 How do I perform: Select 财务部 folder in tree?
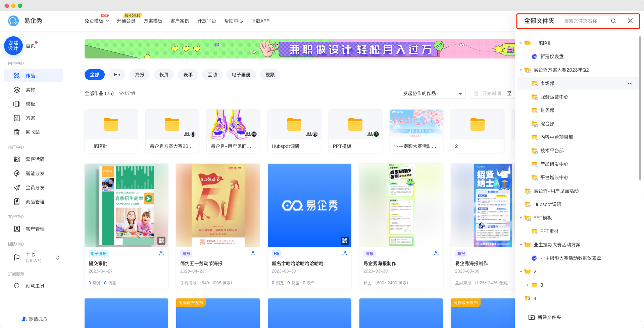pos(547,110)
